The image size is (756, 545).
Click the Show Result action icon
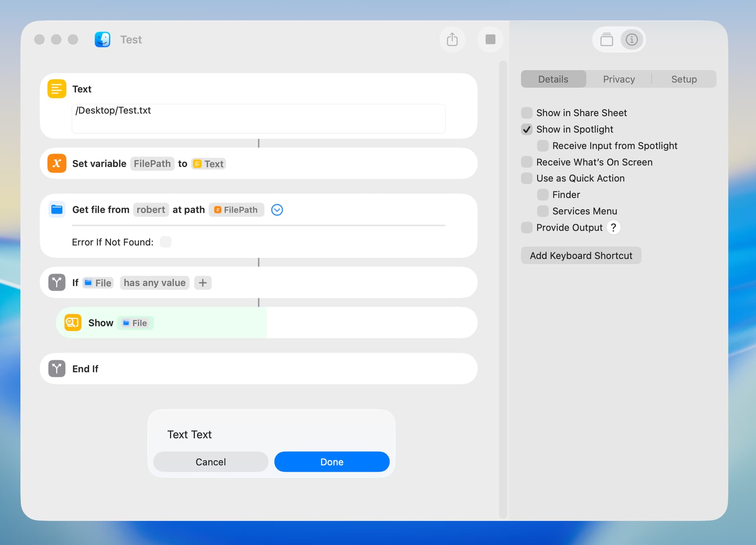(x=73, y=323)
